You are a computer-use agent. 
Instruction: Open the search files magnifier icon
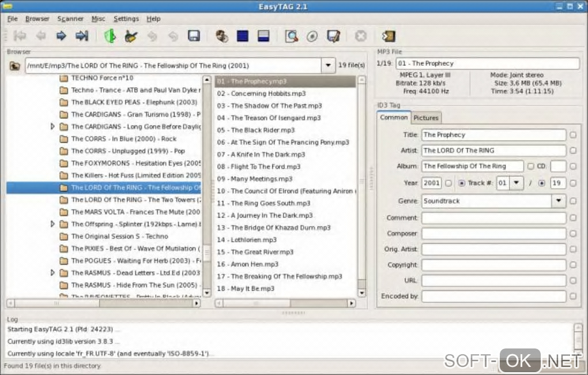coord(291,36)
